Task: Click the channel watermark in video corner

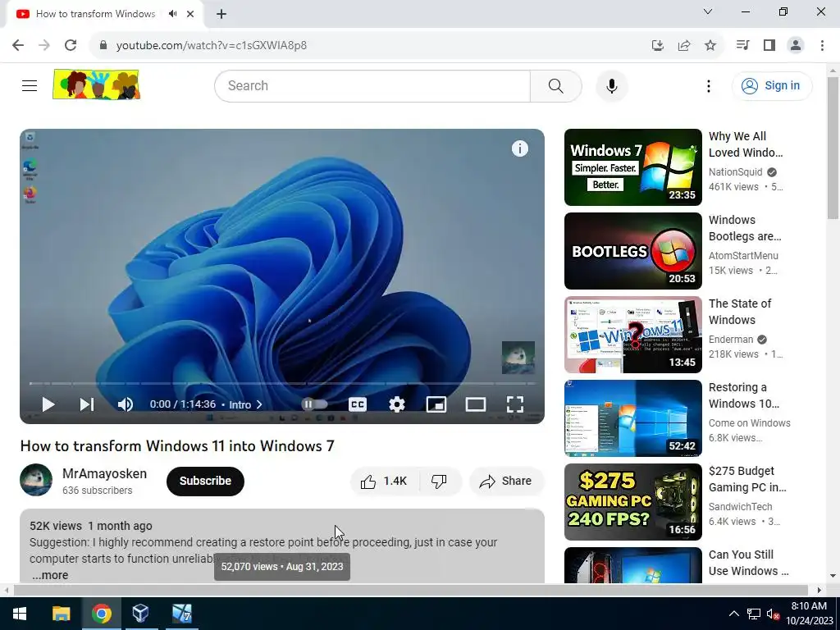Action: click(518, 358)
